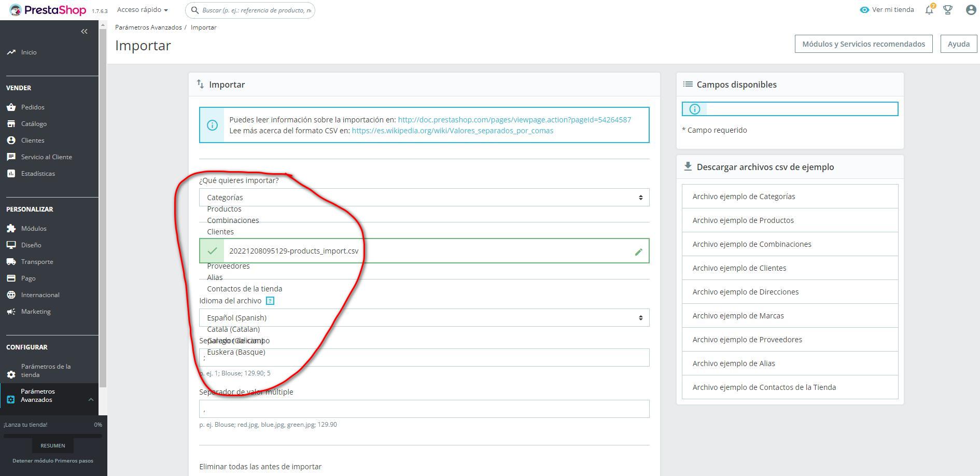980x476 pixels.
Task: Select Català (Catalan) language option
Action: tap(233, 329)
